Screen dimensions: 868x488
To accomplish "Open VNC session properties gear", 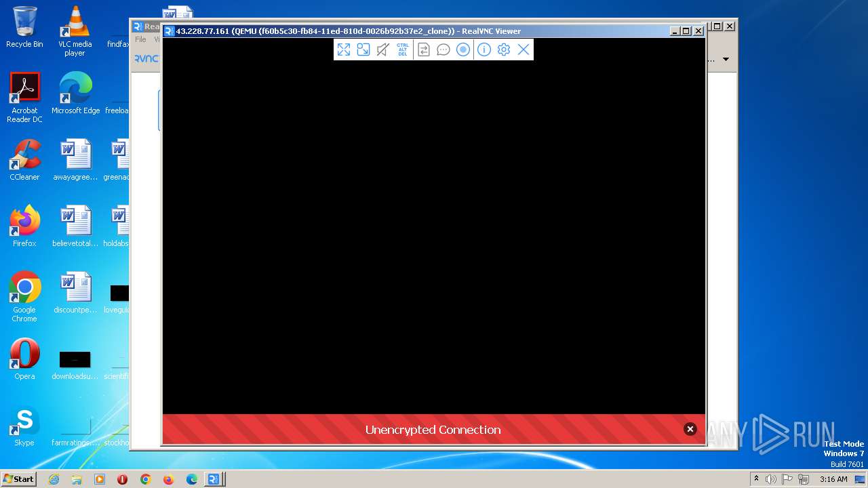I will click(503, 49).
